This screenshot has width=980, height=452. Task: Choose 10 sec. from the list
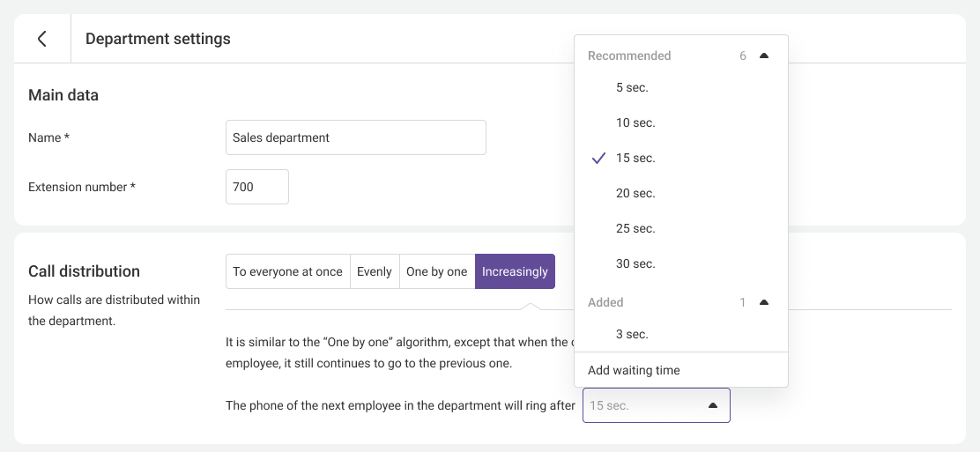tap(635, 122)
